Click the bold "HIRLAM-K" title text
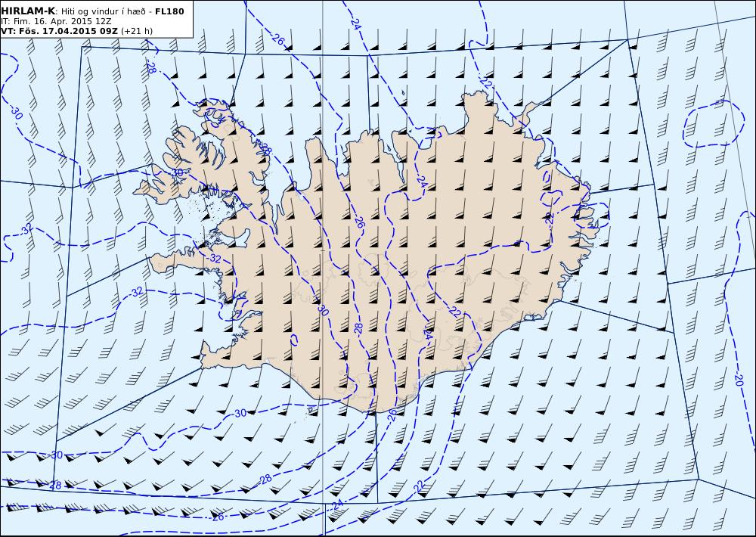 [x=27, y=11]
